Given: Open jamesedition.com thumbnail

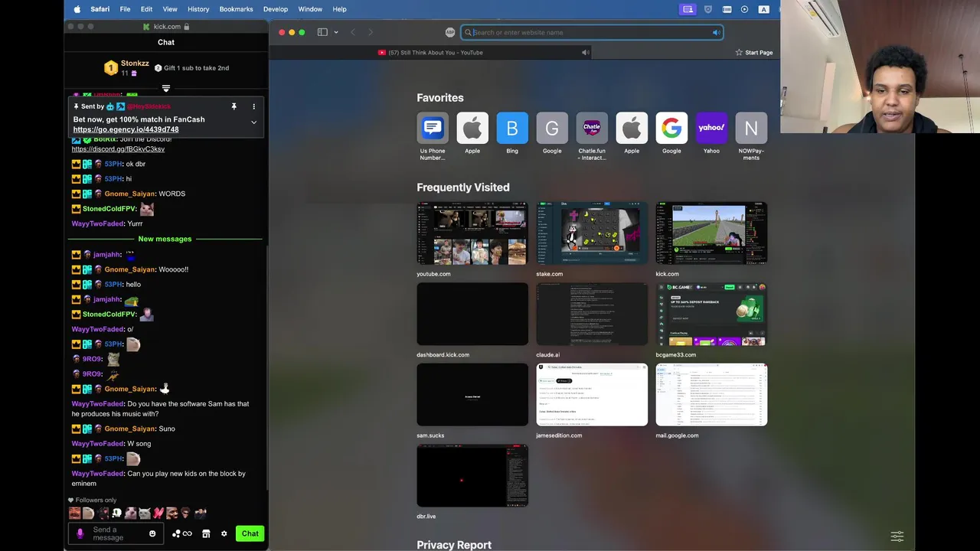Looking at the screenshot, I should [592, 395].
